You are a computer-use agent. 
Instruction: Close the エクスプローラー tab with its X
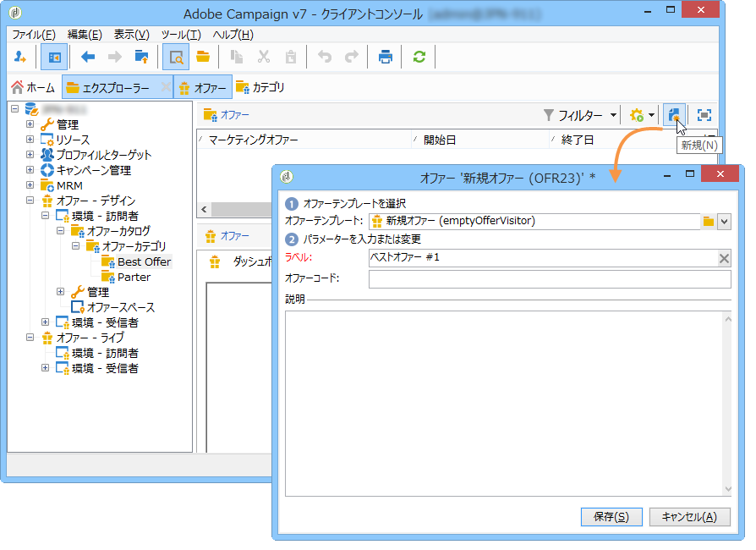point(166,87)
